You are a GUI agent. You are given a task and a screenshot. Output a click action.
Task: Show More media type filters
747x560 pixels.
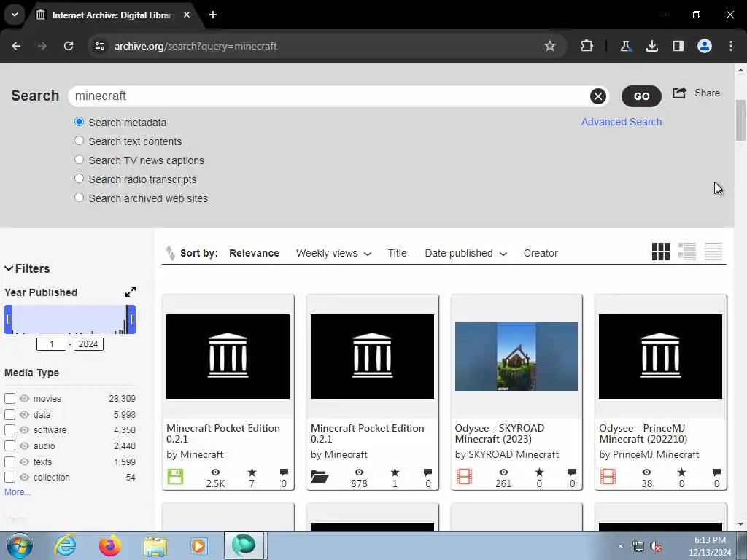click(18, 492)
